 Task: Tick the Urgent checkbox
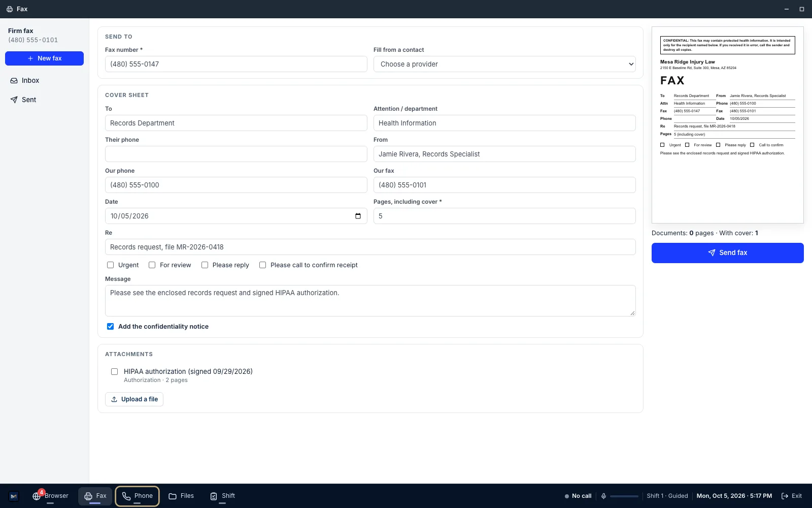(x=110, y=265)
